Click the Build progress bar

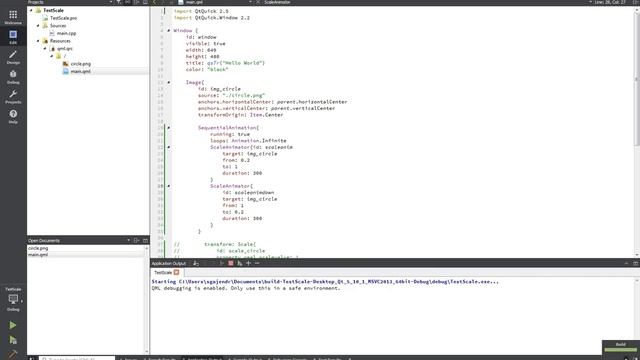click(x=620, y=349)
